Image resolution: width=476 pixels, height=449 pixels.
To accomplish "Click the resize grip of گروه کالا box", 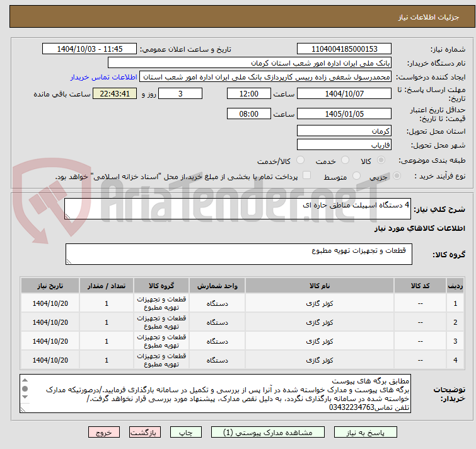I will pos(69,261).
